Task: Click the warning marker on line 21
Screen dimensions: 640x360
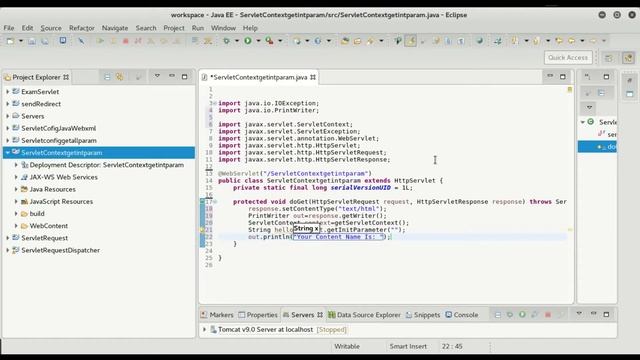Action: point(202,230)
